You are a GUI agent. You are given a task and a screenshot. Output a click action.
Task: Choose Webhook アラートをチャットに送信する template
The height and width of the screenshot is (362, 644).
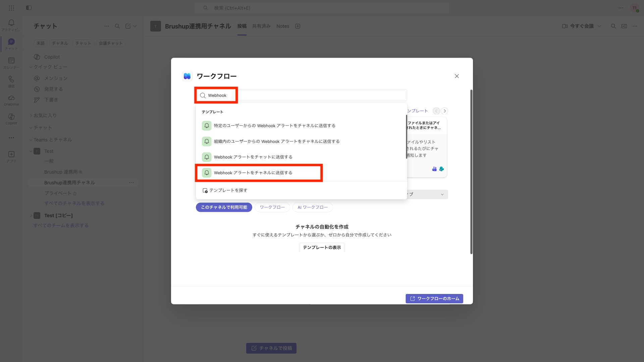click(x=301, y=157)
